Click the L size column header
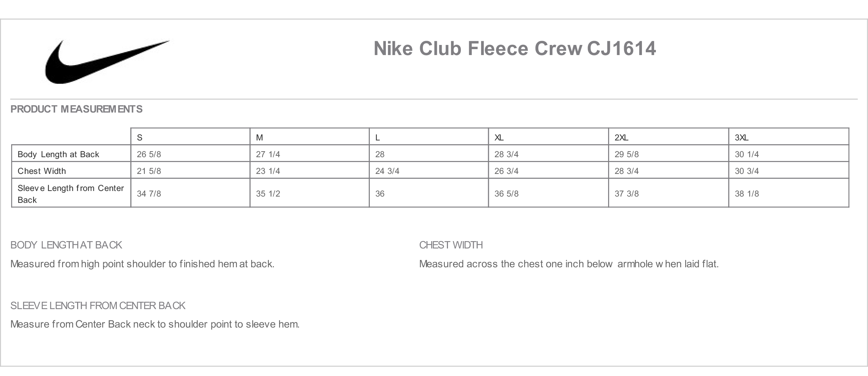 pos(429,137)
